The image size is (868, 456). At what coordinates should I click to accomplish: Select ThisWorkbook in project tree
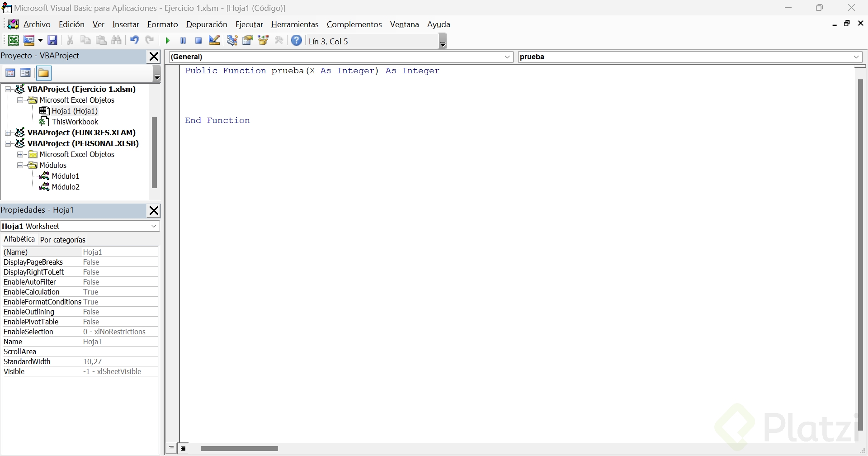pos(75,122)
